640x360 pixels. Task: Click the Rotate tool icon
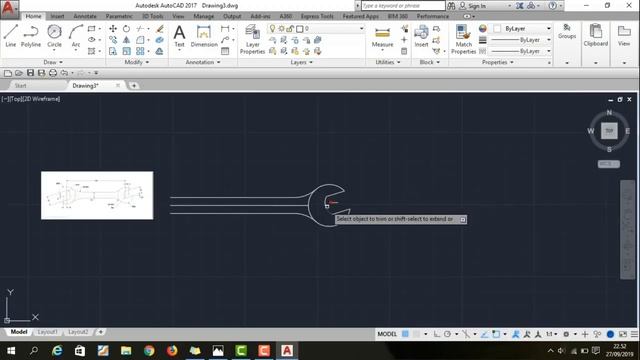click(127, 29)
